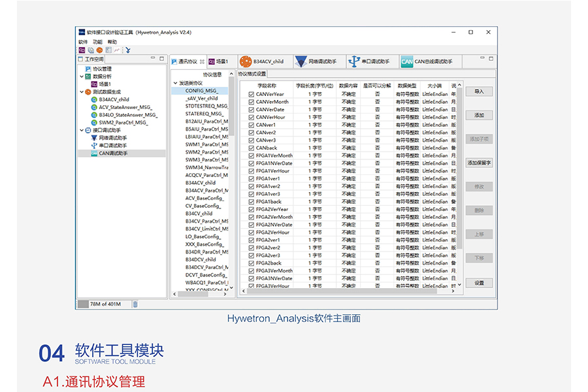588x392 pixels.
Task: Uncheck the CANback field checkbox
Action: pyautogui.click(x=252, y=148)
